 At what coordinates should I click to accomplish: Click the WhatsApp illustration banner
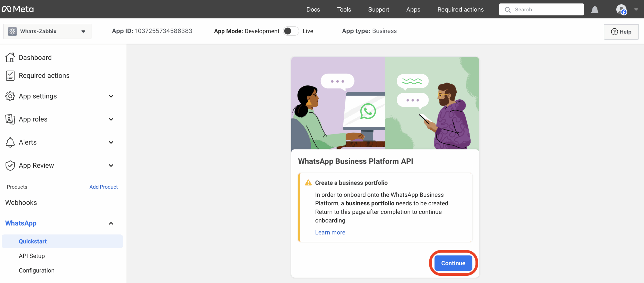coord(385,103)
